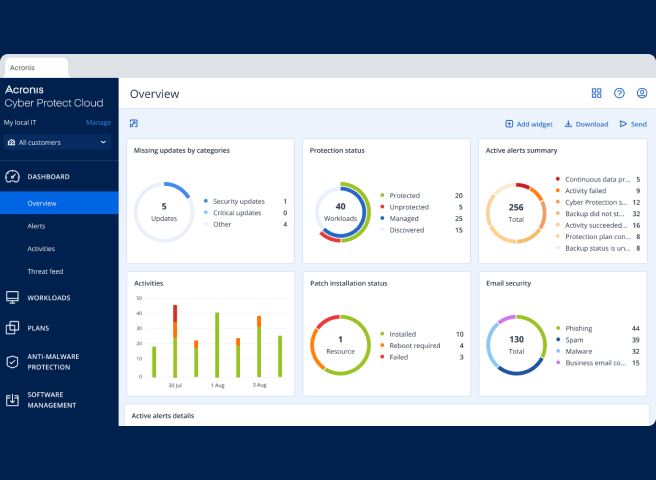Click the Protected legend entry

coord(421,195)
